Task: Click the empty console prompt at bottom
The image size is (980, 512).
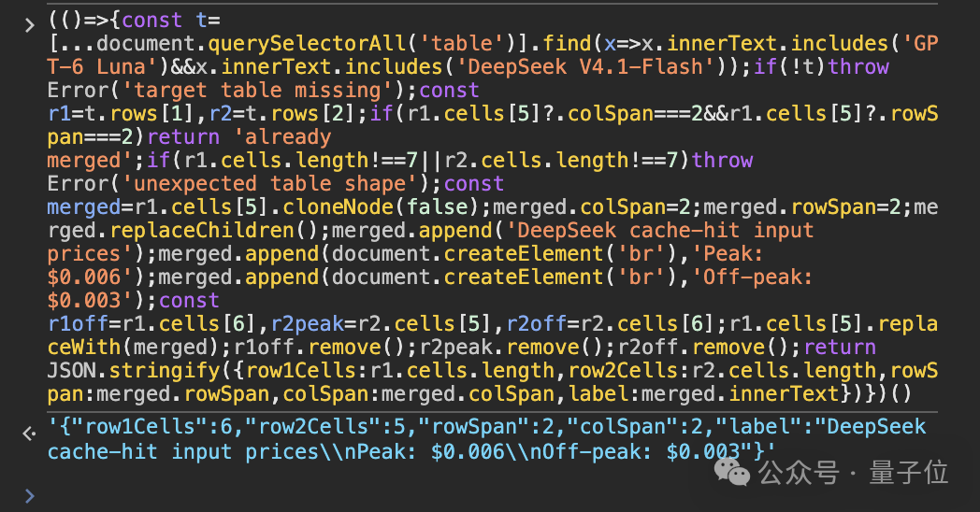Action: click(29, 496)
